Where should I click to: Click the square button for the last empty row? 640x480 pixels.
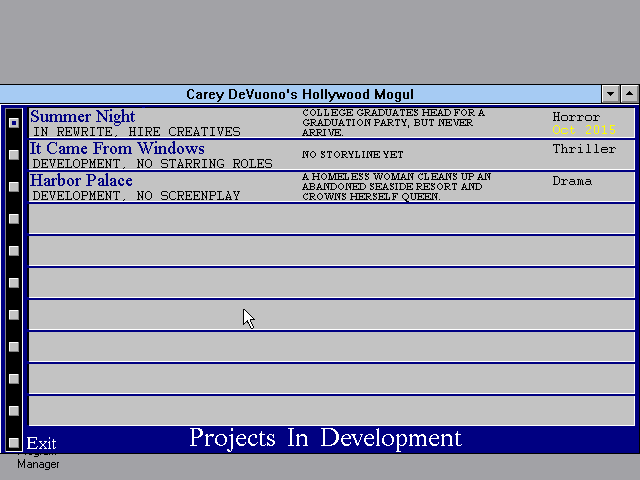coord(14,411)
